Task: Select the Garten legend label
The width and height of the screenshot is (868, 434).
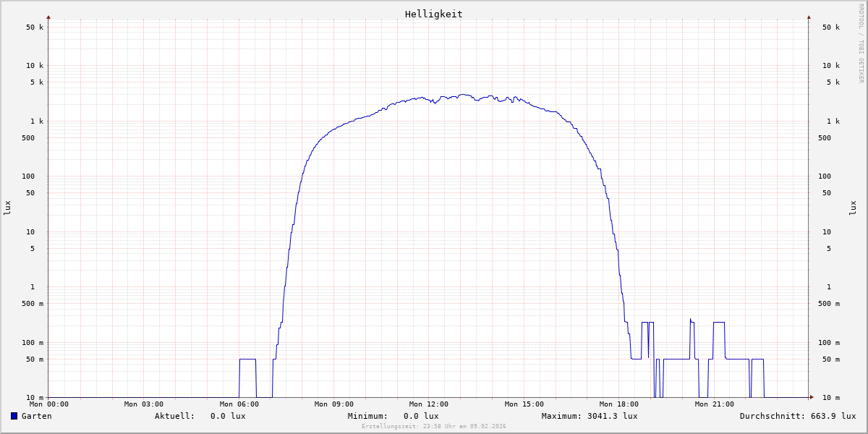Action: pyautogui.click(x=36, y=416)
